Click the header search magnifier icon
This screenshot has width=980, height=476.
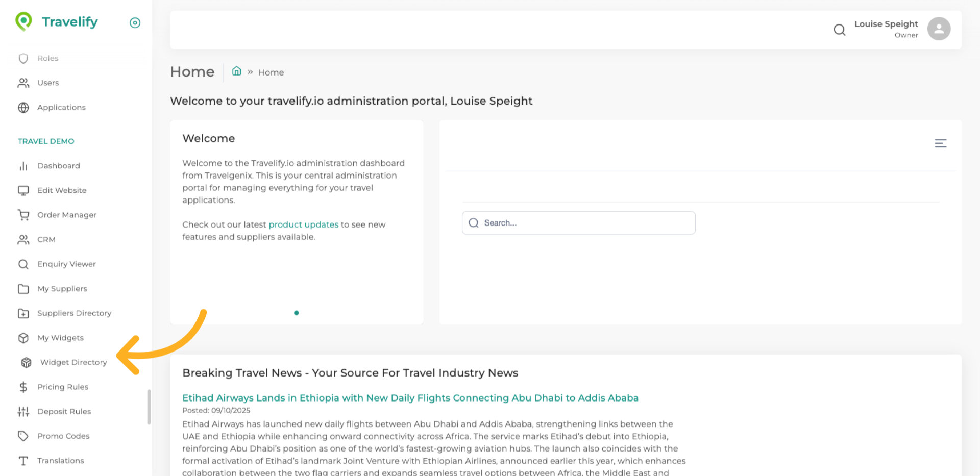(839, 30)
